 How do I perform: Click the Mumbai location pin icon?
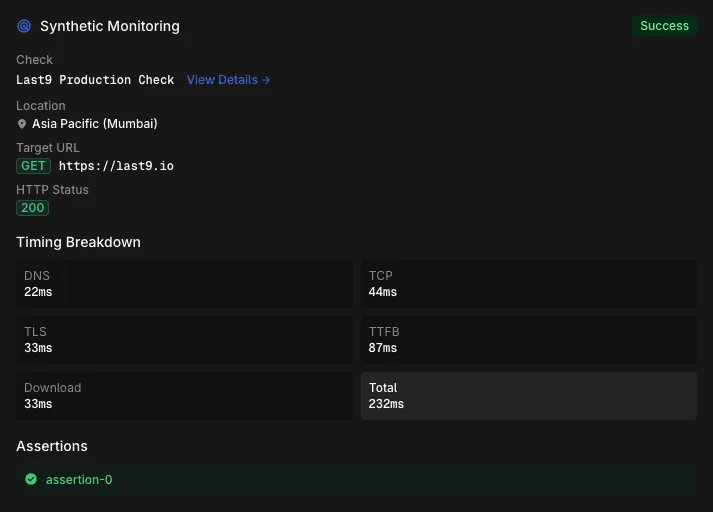coord(21,124)
